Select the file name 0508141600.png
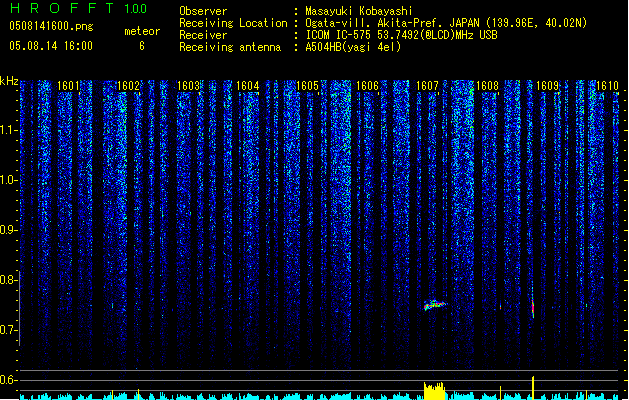 tap(51, 26)
